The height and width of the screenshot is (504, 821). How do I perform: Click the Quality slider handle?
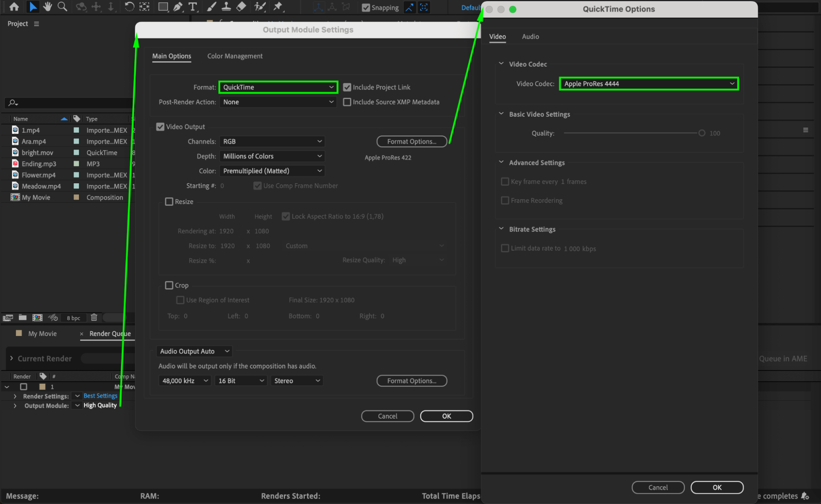tap(702, 133)
